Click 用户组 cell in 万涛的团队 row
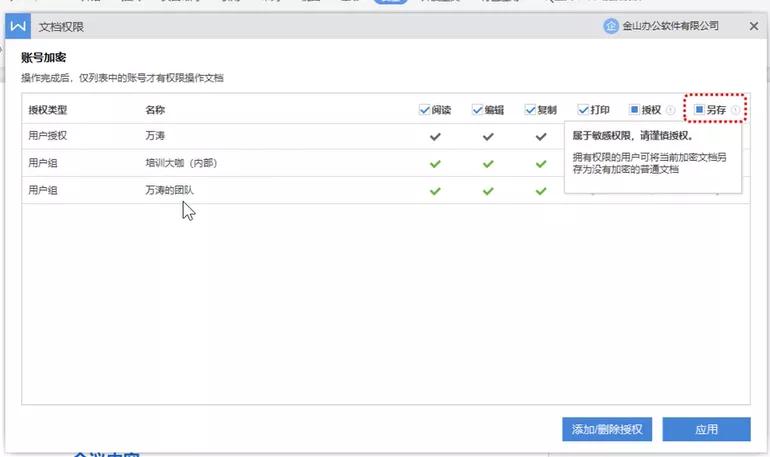The image size is (770, 457). coord(43,190)
